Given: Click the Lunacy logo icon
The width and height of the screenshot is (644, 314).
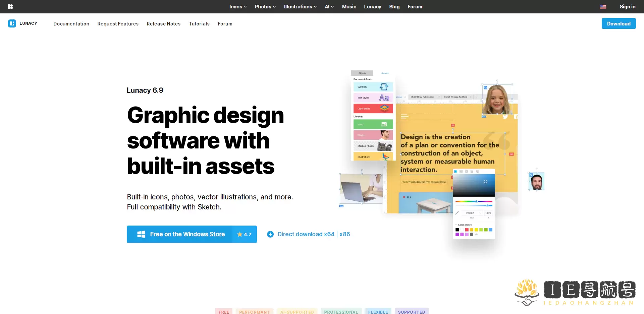Looking at the screenshot, I should pos(12,23).
